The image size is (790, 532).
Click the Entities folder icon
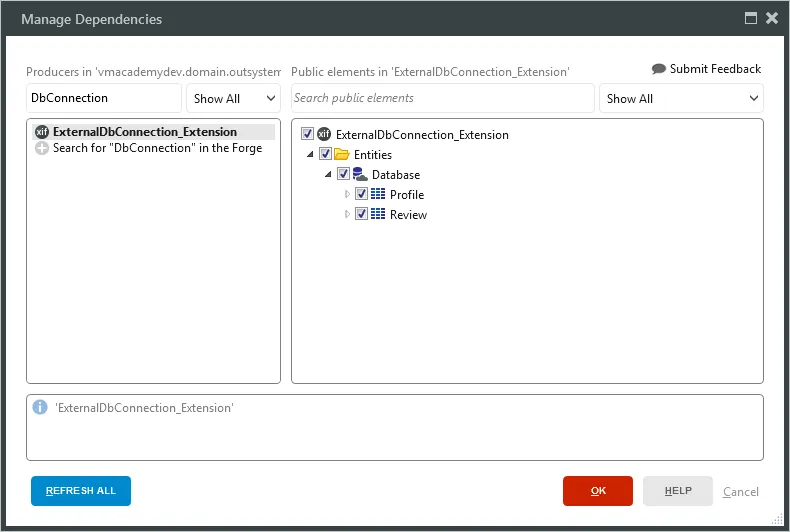(341, 155)
